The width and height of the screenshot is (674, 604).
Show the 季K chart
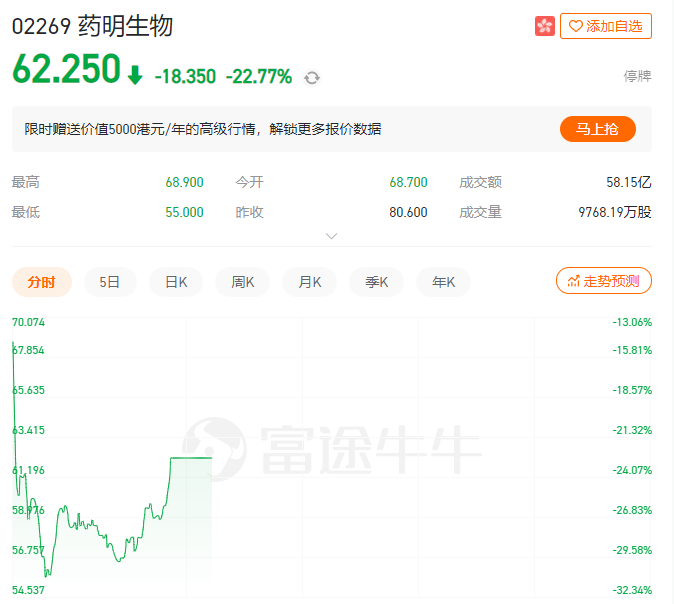(x=377, y=282)
